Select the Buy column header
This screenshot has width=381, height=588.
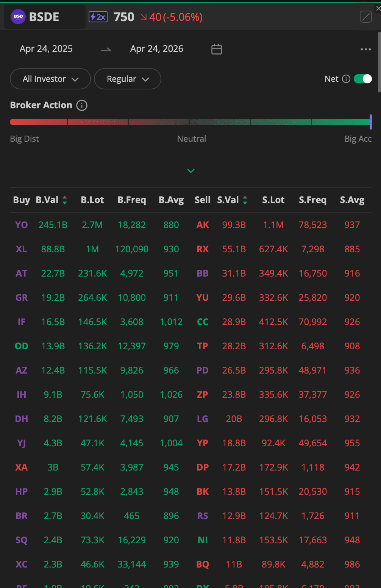pos(21,200)
